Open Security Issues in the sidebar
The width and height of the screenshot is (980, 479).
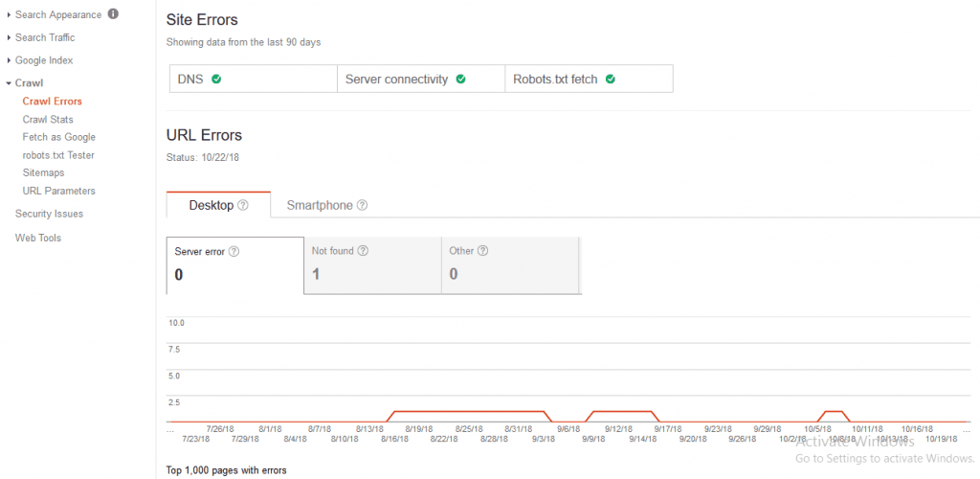coord(49,214)
